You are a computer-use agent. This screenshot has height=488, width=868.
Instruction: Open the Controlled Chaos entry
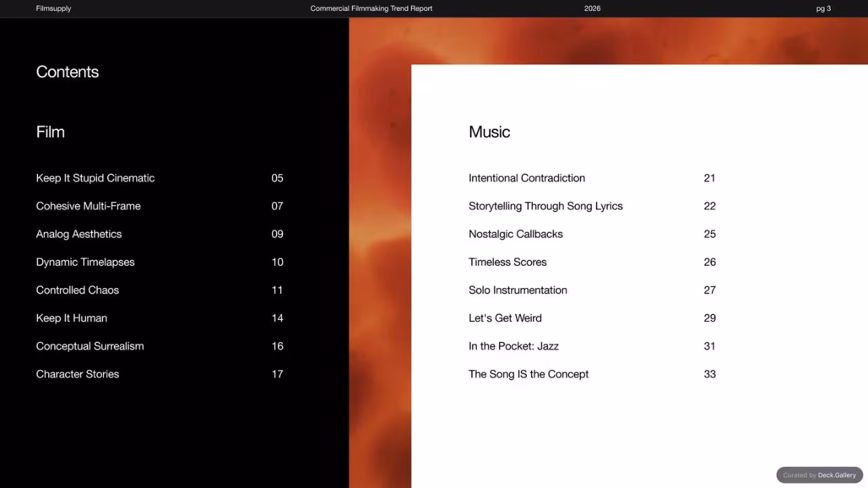click(77, 290)
